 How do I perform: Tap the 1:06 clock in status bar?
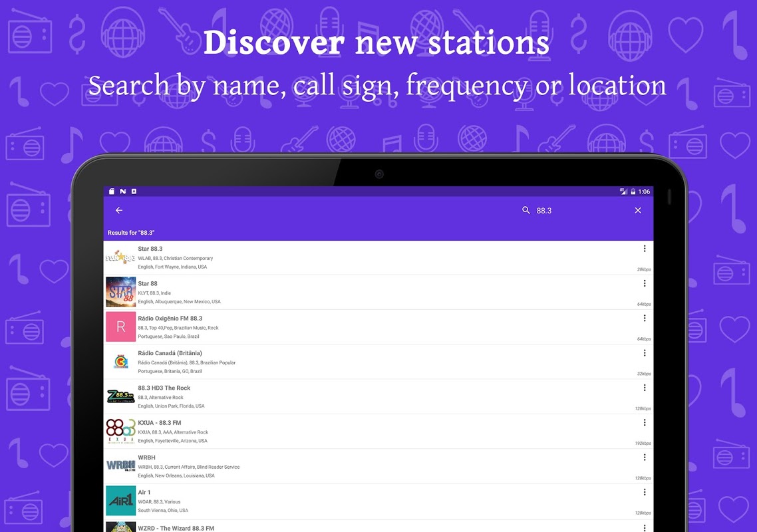point(644,192)
